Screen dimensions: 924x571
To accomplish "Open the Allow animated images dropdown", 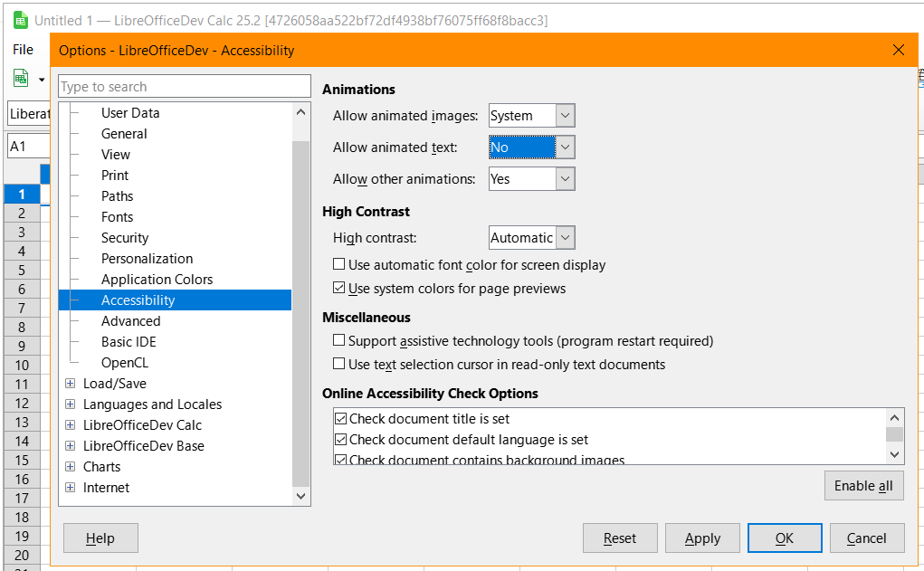I will click(x=565, y=116).
